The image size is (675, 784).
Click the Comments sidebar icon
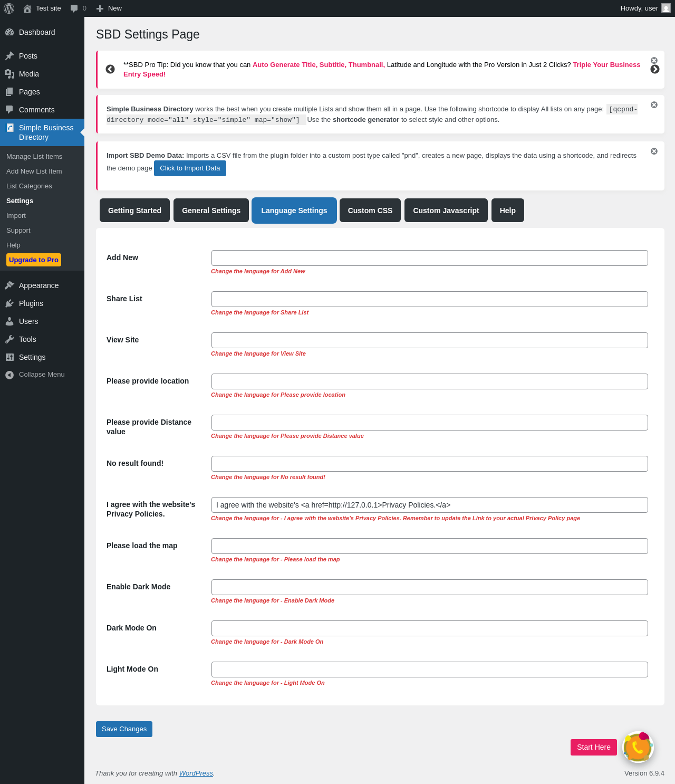tap(9, 110)
